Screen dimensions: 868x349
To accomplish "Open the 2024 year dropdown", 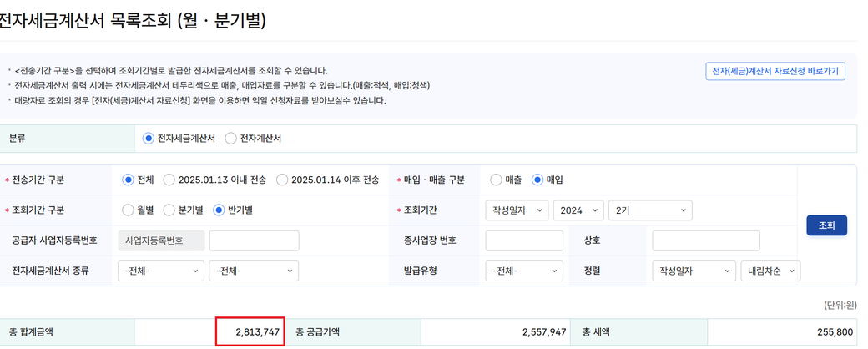I will [x=578, y=210].
